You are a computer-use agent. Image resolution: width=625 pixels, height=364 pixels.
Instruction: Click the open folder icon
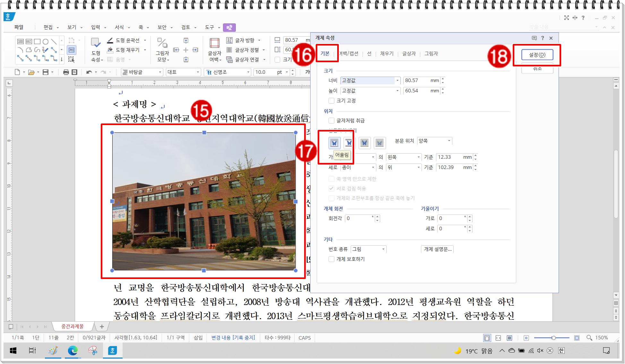click(x=31, y=72)
